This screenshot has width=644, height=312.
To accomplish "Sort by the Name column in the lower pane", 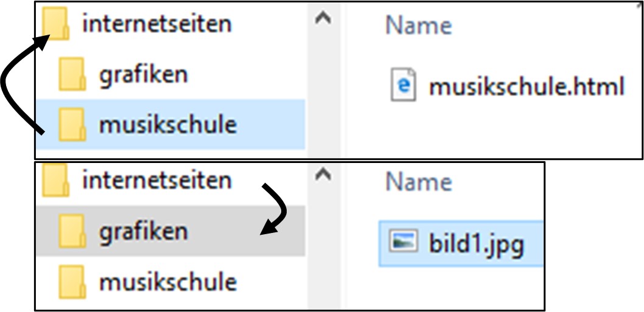I will tap(419, 182).
